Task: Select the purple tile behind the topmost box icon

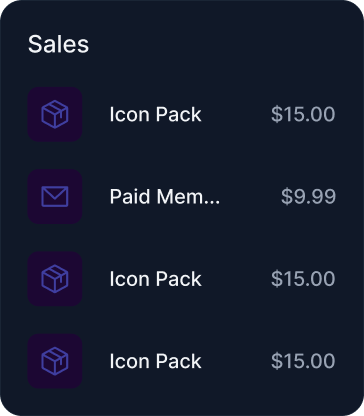Action: click(x=55, y=114)
